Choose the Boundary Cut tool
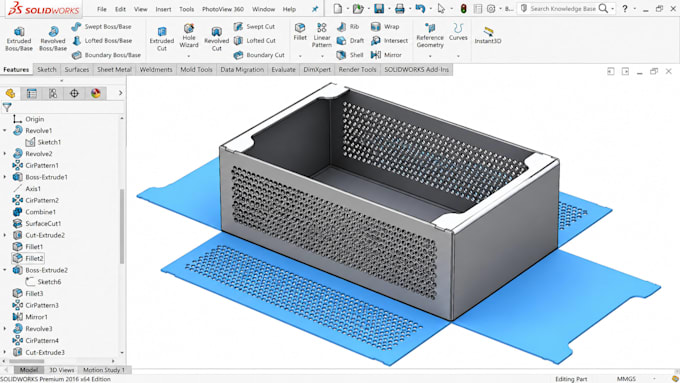 [x=259, y=55]
